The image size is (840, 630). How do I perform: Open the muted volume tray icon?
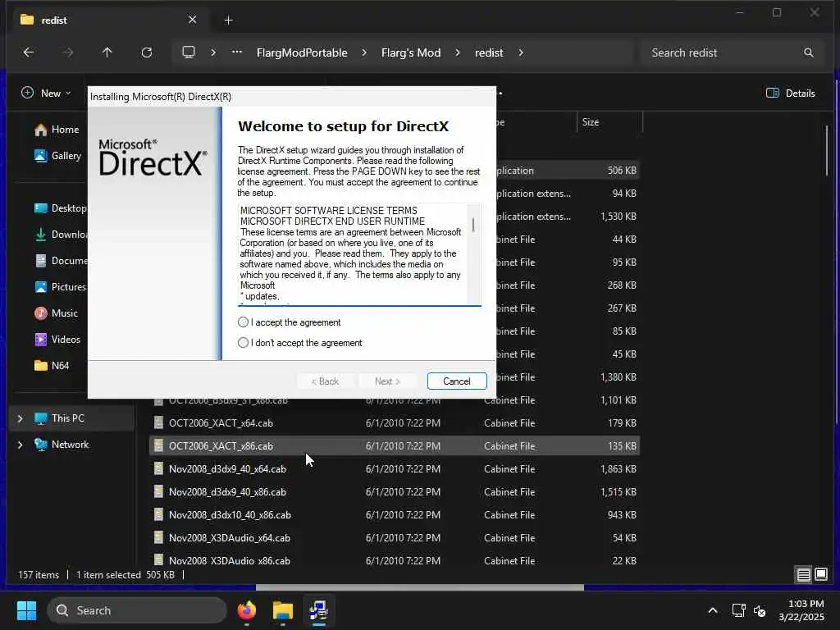pyautogui.click(x=760, y=610)
